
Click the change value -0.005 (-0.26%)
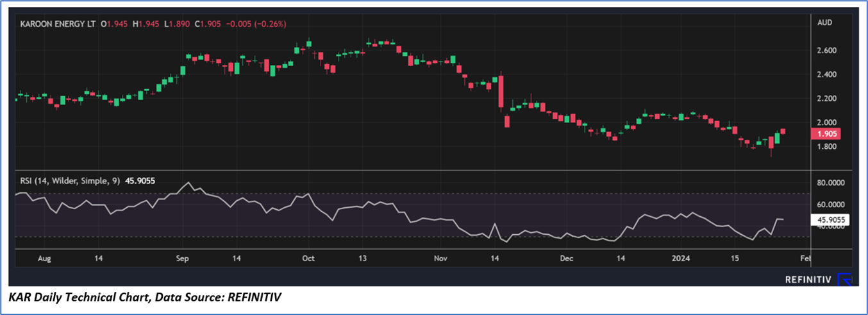click(255, 24)
